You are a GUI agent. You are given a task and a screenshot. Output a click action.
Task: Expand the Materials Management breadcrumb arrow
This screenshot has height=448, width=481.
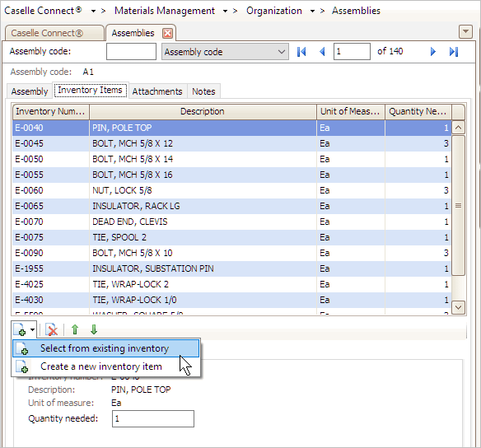pos(225,12)
